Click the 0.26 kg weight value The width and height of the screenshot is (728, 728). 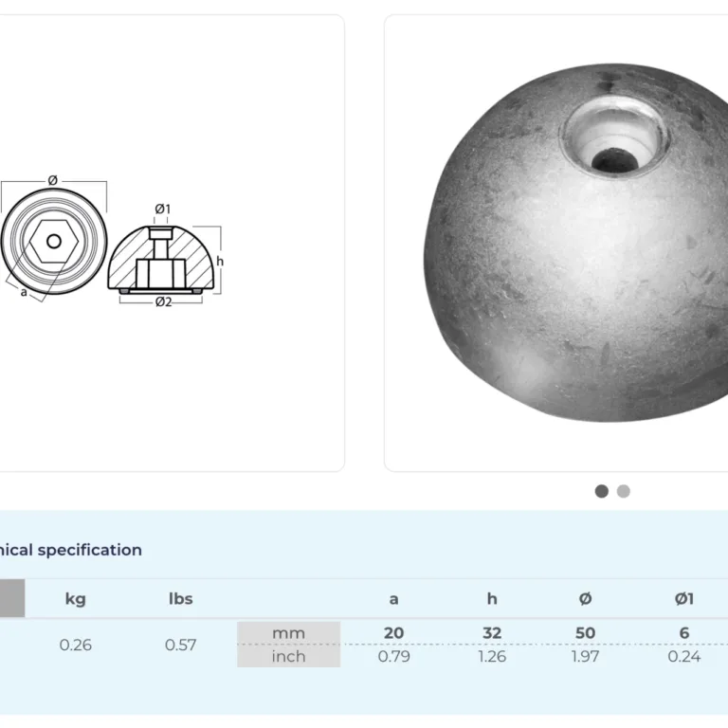coord(76,645)
